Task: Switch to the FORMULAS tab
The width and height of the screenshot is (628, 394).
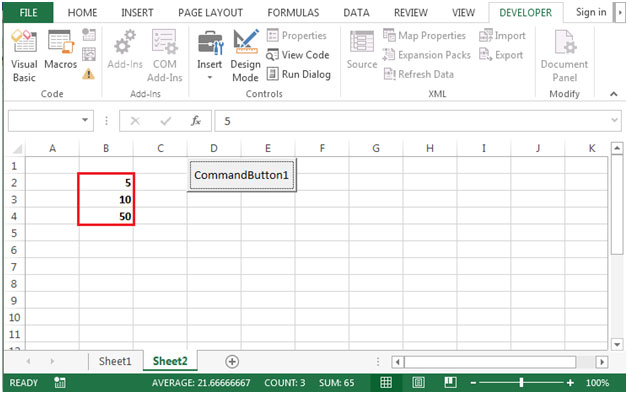Action: tap(293, 13)
